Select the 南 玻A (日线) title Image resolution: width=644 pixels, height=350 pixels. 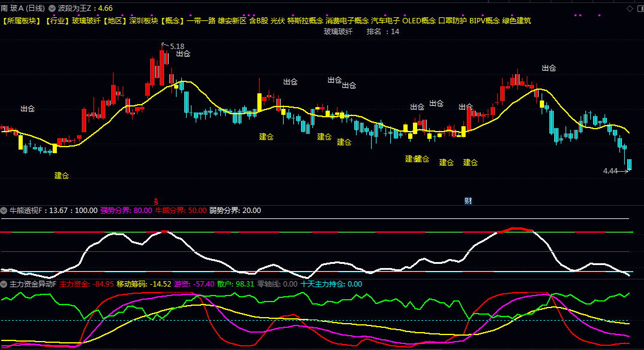point(23,8)
